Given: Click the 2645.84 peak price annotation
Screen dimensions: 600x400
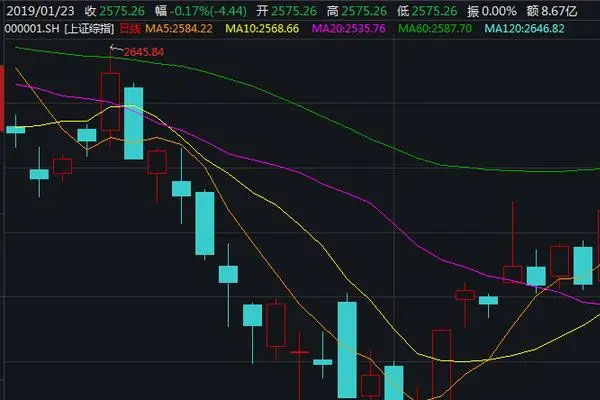Looking at the screenshot, I should pyautogui.click(x=143, y=52).
